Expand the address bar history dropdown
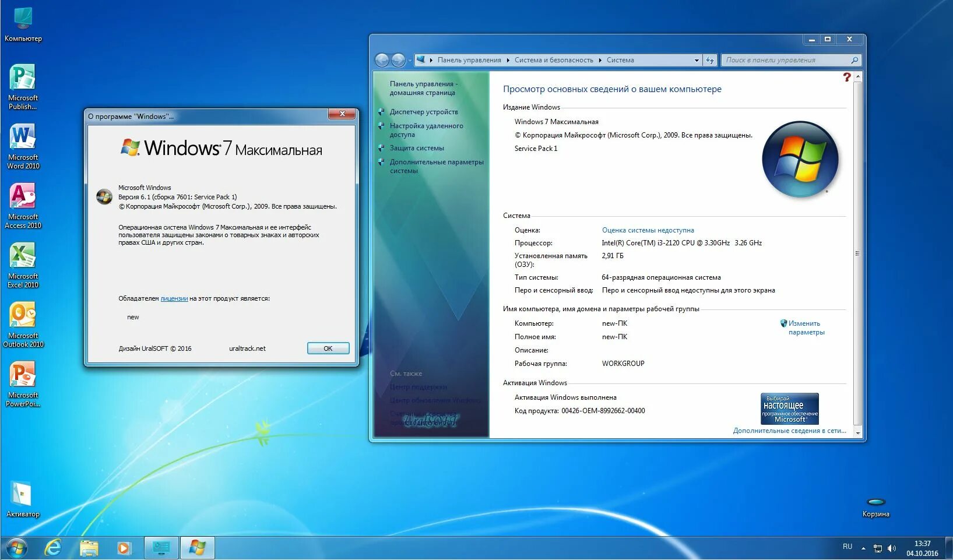Image resolution: width=953 pixels, height=560 pixels. tap(697, 60)
